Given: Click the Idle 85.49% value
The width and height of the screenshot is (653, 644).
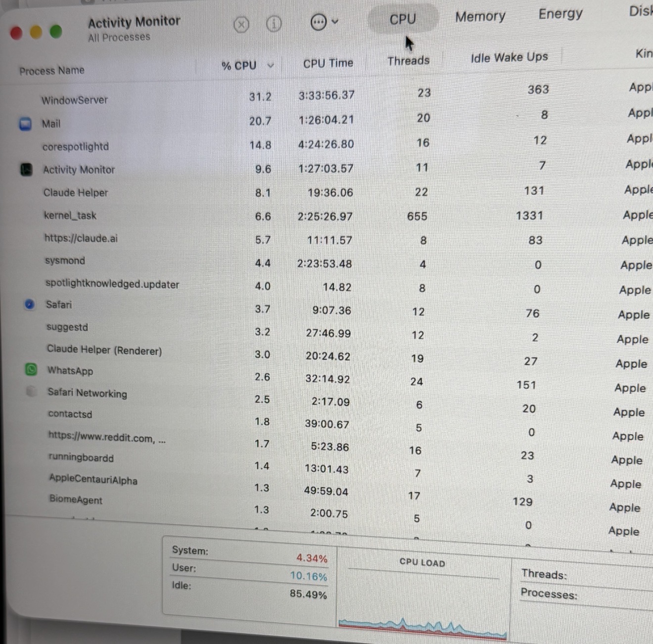Looking at the screenshot, I should [308, 594].
